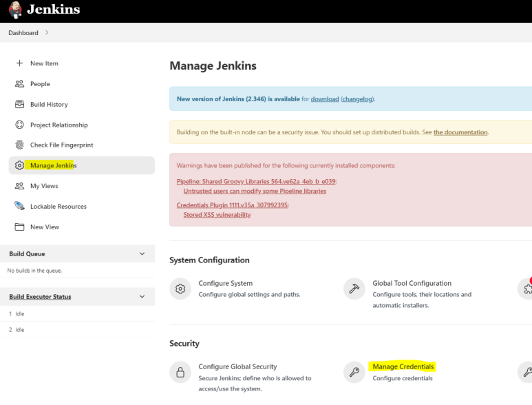Click the folder icon beside New View
The height and width of the screenshot is (405, 532).
tap(19, 227)
